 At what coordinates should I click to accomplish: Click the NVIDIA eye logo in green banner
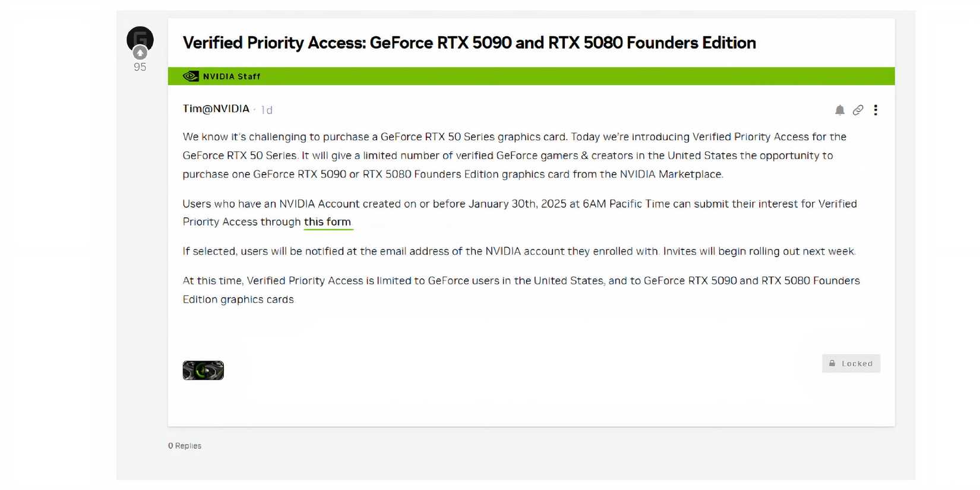(x=191, y=76)
